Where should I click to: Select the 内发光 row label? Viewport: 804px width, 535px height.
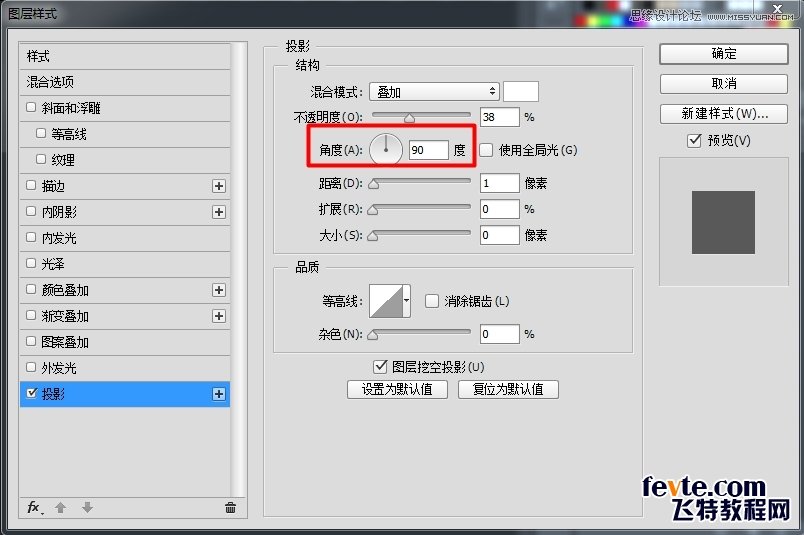[59, 238]
